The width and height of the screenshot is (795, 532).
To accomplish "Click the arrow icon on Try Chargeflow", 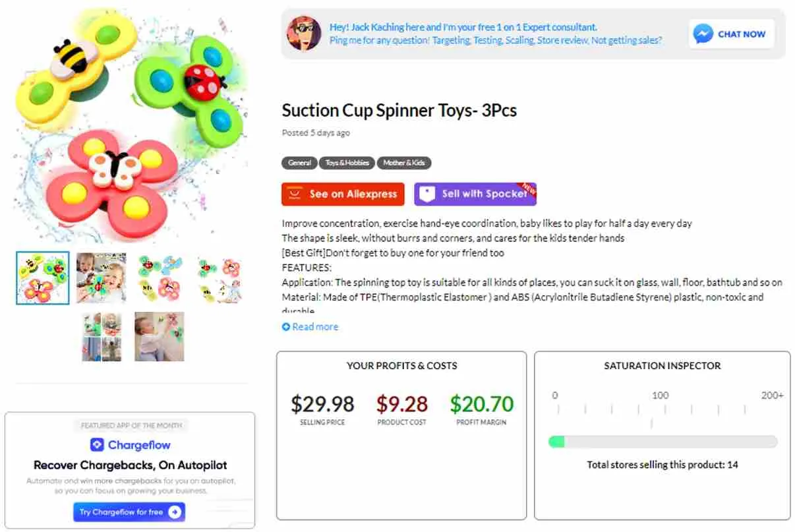I will pyautogui.click(x=174, y=512).
